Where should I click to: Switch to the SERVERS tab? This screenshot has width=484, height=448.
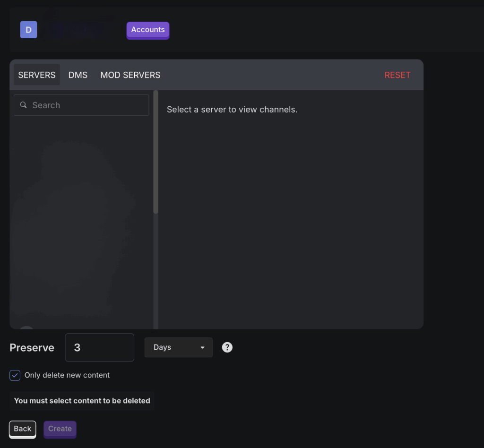pyautogui.click(x=37, y=75)
